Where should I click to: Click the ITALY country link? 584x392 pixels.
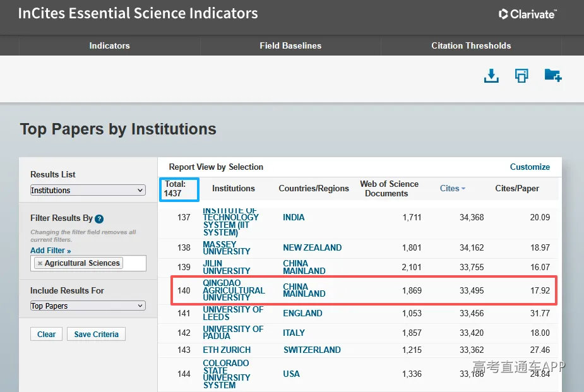point(294,333)
